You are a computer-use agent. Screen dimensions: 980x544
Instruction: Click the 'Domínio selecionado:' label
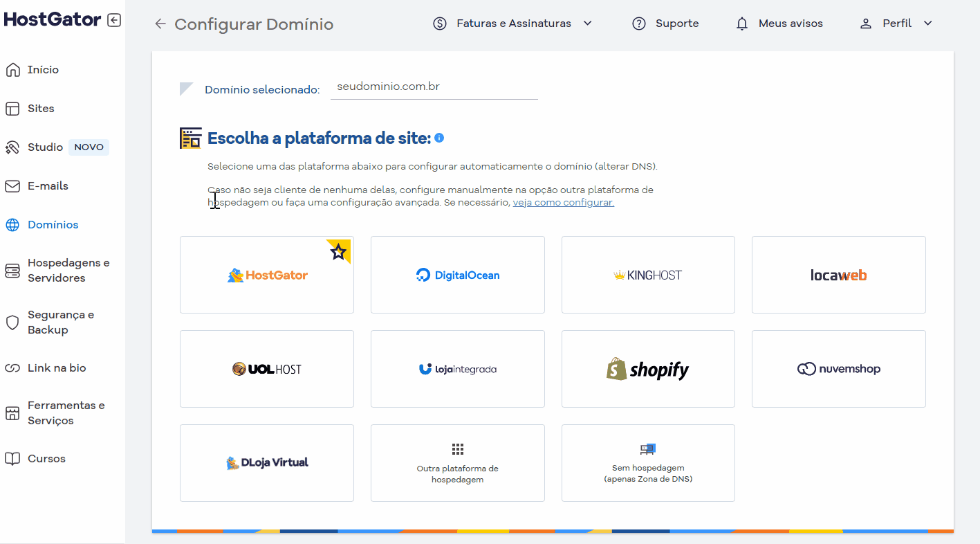click(262, 90)
